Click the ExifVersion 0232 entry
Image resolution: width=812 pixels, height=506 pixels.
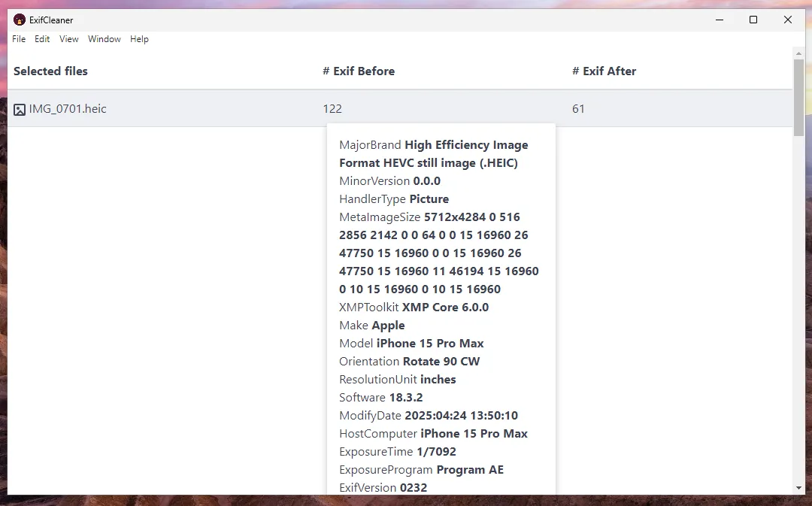pos(383,487)
